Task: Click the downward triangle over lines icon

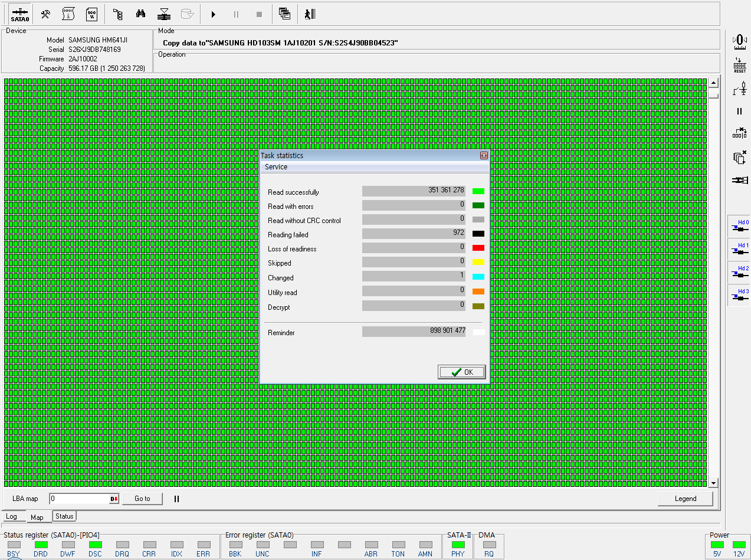Action: [165, 14]
